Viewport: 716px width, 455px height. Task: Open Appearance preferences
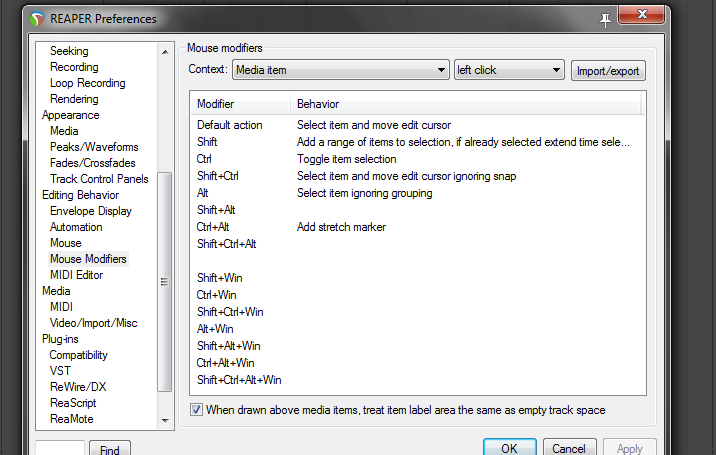pos(70,115)
